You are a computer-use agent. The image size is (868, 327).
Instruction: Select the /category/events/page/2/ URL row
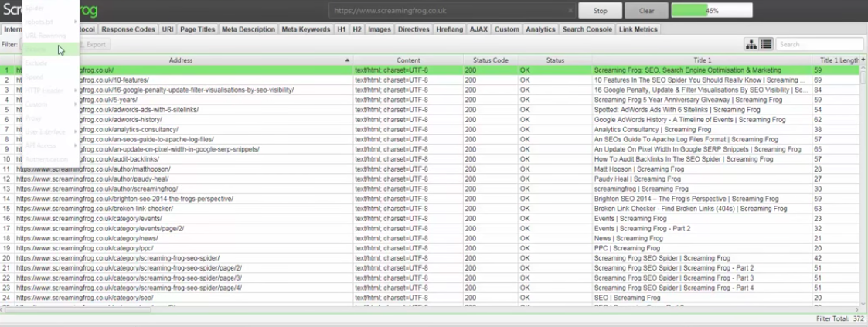(x=431, y=229)
